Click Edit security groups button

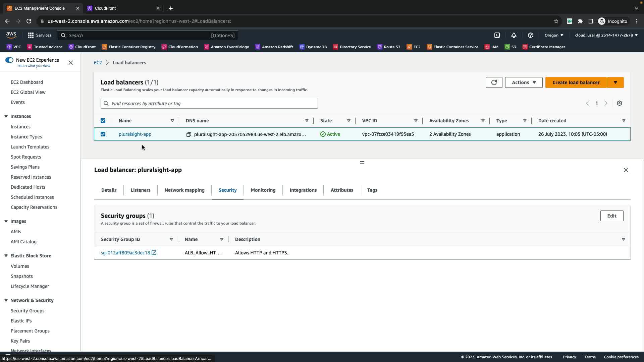click(x=611, y=216)
